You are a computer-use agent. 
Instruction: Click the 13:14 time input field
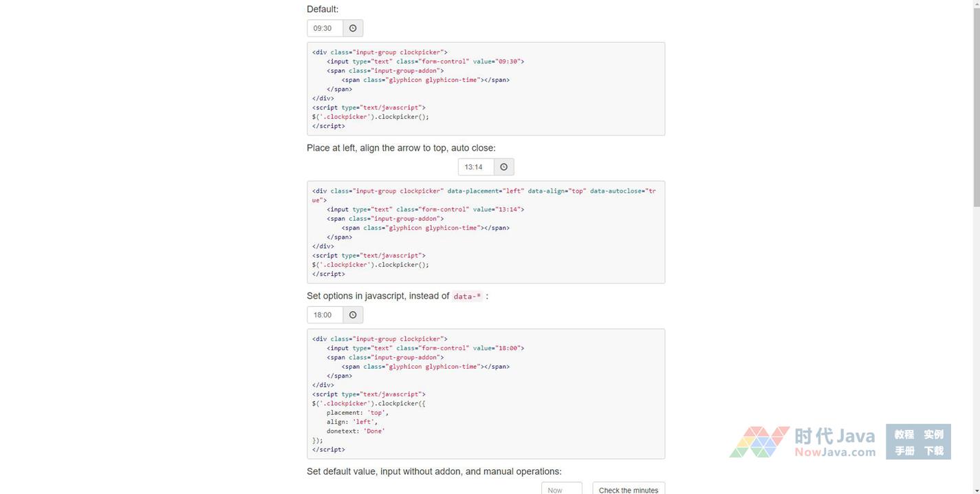pos(475,167)
